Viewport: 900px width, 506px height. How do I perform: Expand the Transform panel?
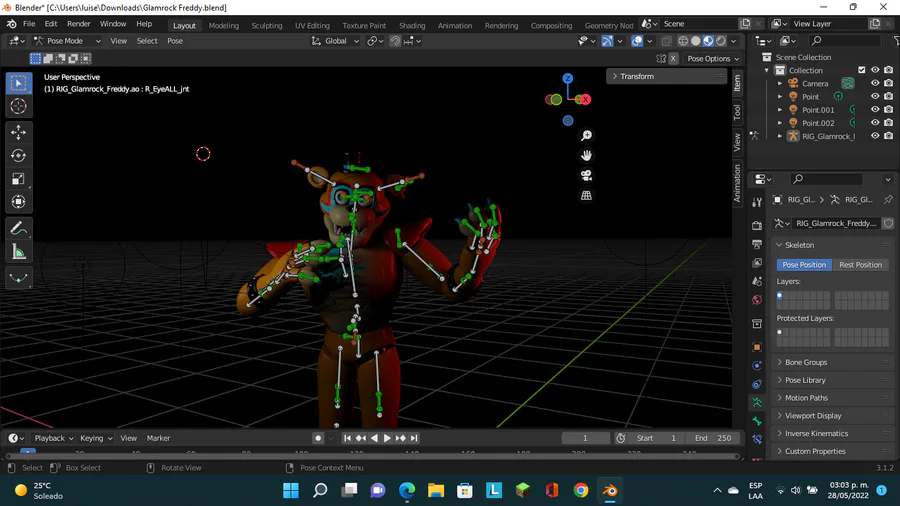pos(666,76)
